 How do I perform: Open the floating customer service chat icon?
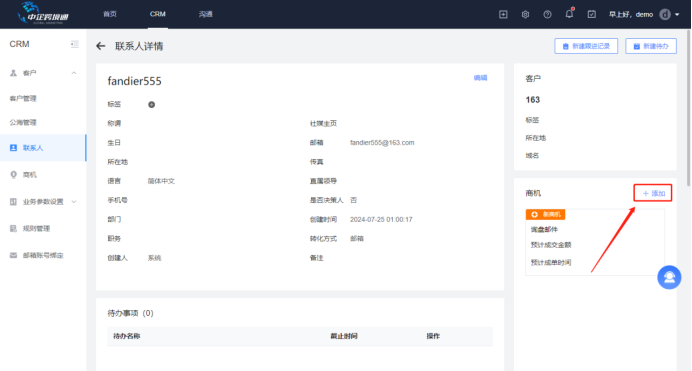pos(669,277)
